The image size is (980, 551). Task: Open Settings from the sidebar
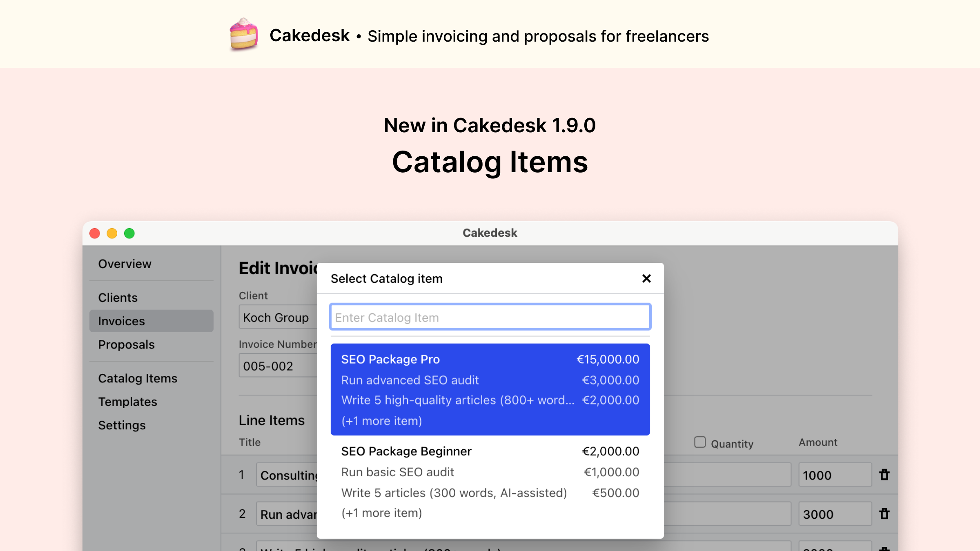(122, 425)
